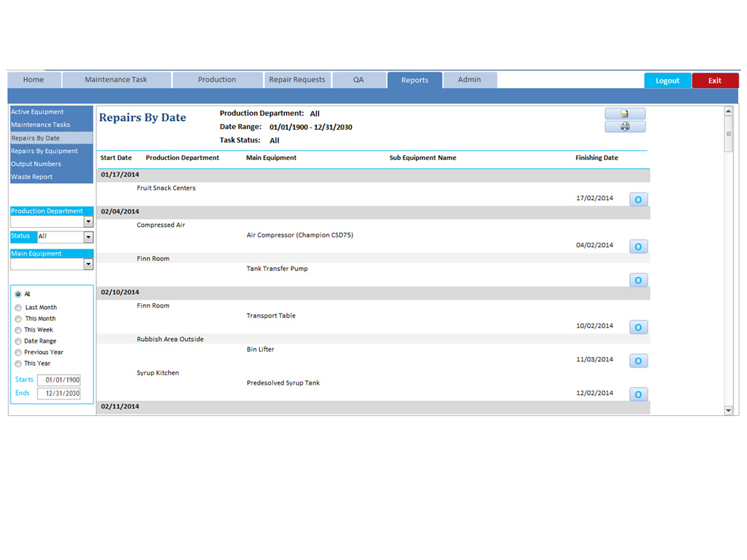Click the Finishing Date column header
The image size is (747, 560).
[x=596, y=158]
